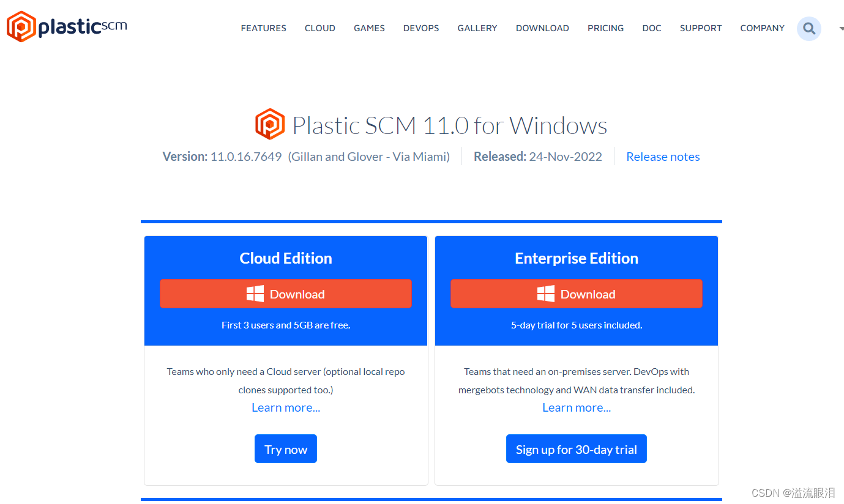Click the Try now button
844x504 pixels.
pos(286,449)
